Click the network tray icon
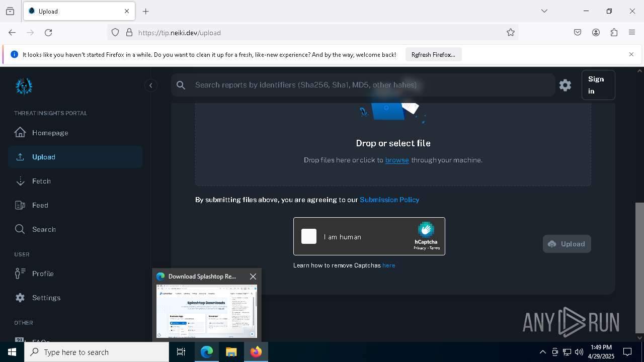 pyautogui.click(x=567, y=352)
